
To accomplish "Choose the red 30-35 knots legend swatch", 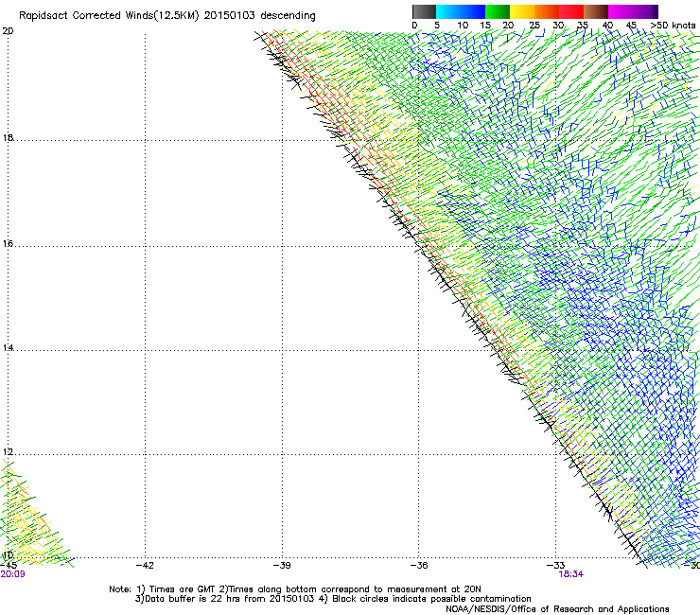I will tap(571, 11).
